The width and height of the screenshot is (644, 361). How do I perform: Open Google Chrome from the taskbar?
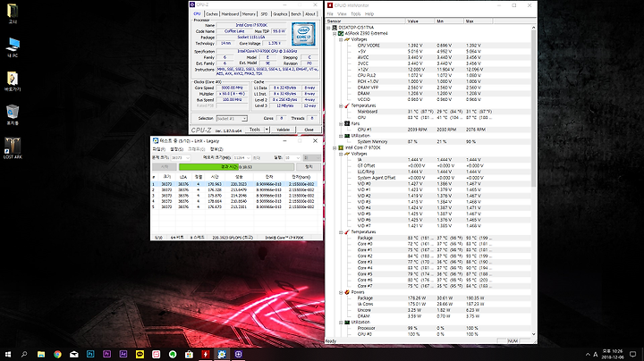click(57, 354)
